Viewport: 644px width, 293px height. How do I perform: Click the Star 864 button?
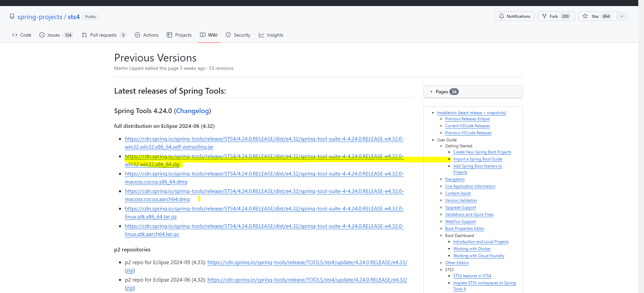597,16
